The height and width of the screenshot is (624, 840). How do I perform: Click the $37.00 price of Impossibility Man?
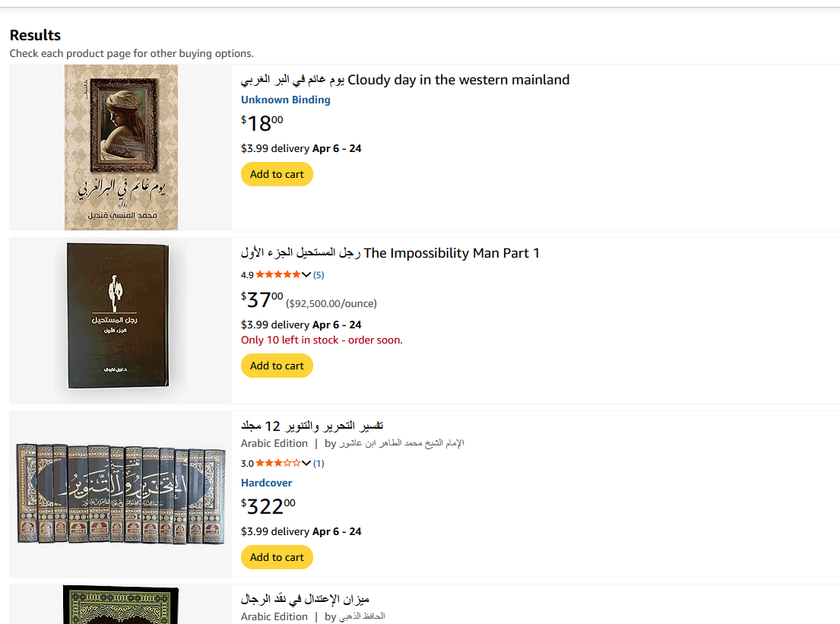[262, 299]
